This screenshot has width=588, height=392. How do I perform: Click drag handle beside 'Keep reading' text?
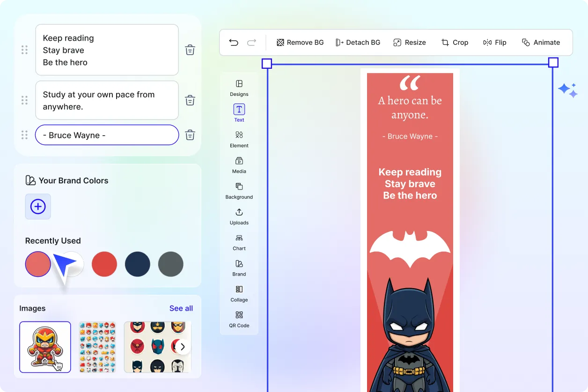(x=25, y=50)
